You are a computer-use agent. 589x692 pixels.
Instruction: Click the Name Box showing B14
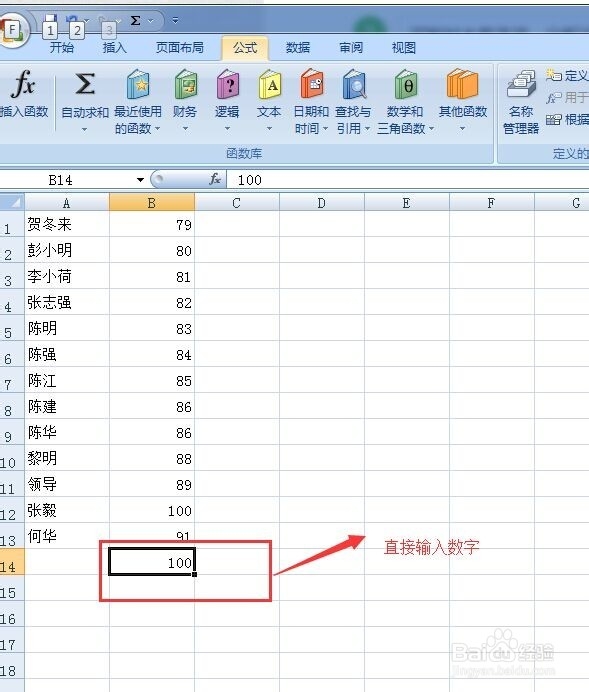[66, 180]
